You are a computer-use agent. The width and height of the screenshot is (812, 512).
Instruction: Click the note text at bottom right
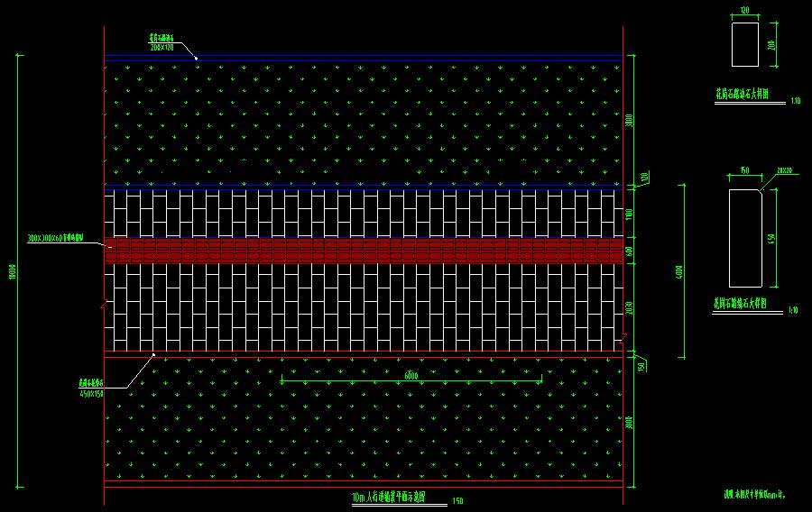coord(756,494)
